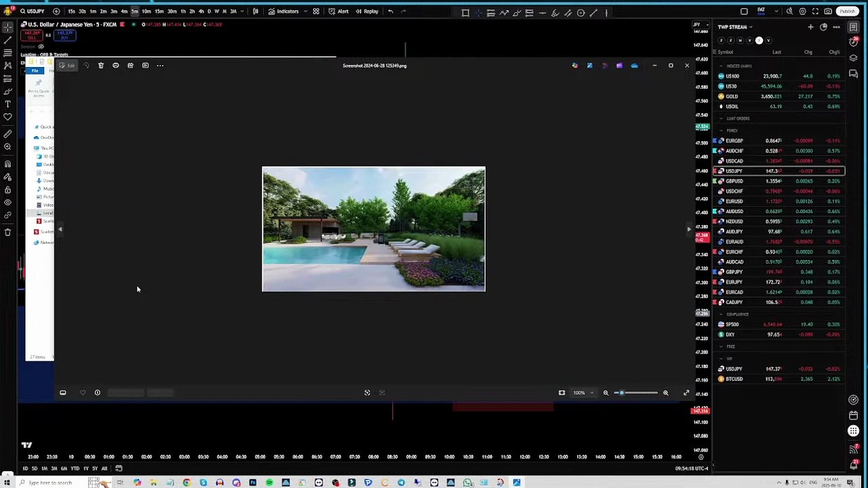
Task: Open the File tab in File Explorer
Action: tap(35, 71)
